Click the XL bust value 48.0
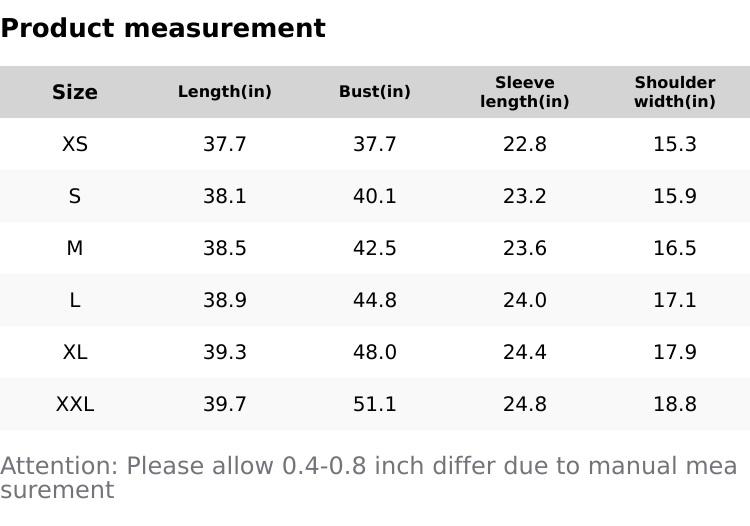The width and height of the screenshot is (750, 526). coord(375,352)
